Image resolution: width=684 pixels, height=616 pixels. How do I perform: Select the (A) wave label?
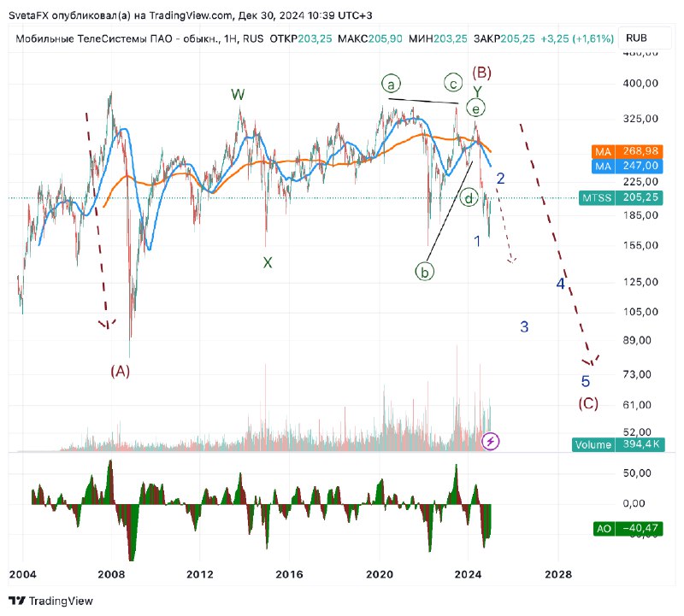tap(120, 371)
